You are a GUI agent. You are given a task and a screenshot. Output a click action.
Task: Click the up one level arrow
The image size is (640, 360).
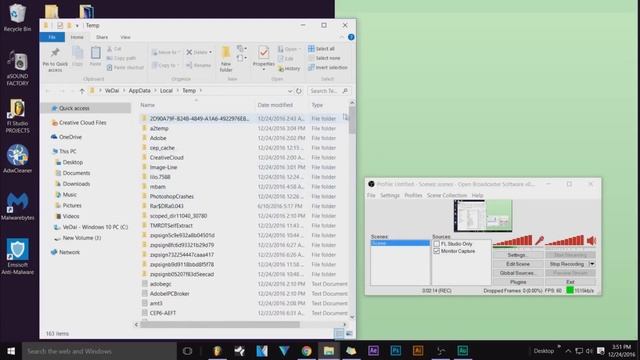coord(82,91)
